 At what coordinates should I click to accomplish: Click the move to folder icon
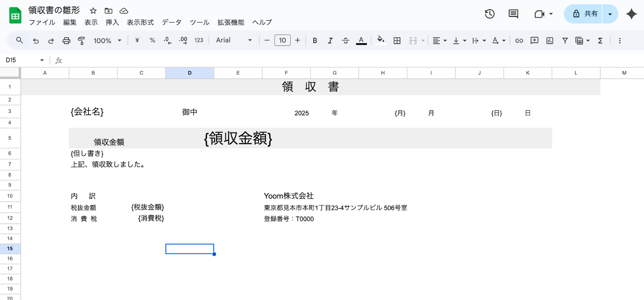click(108, 11)
